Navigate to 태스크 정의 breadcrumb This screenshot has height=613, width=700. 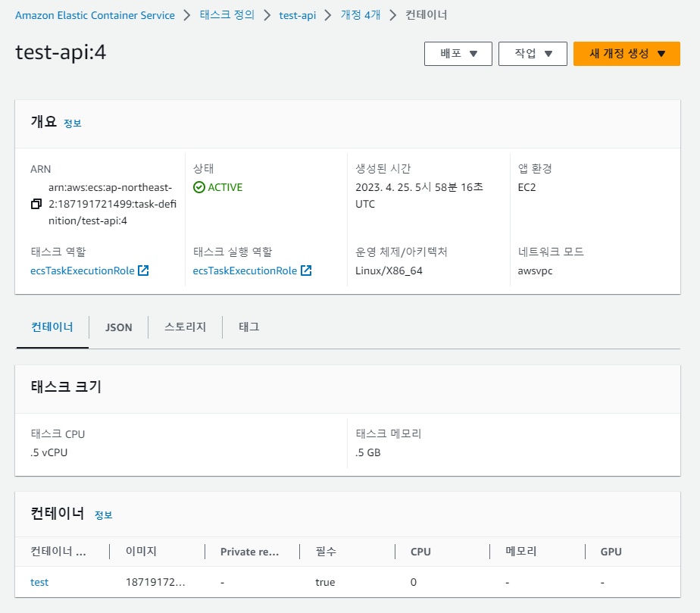coord(227,15)
